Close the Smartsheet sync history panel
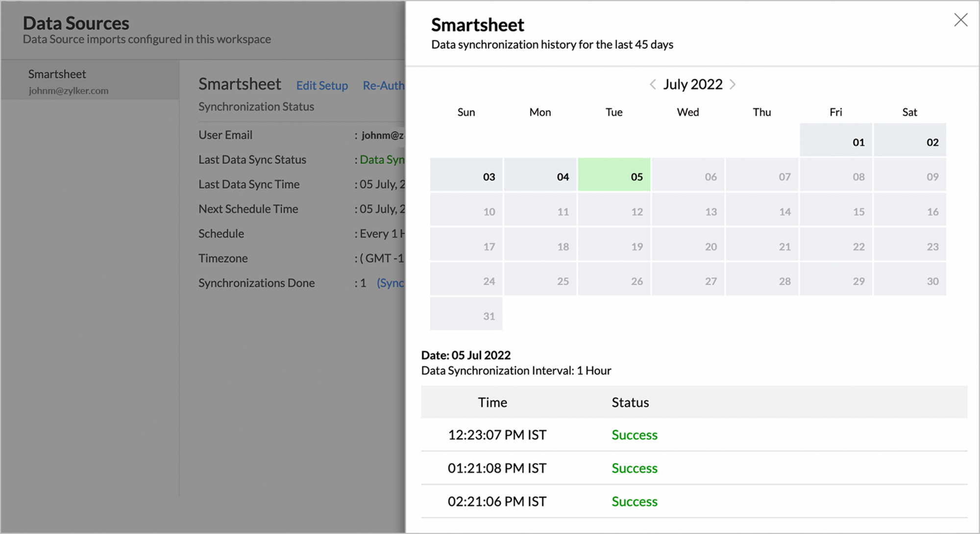The width and height of the screenshot is (980, 534). [x=960, y=20]
